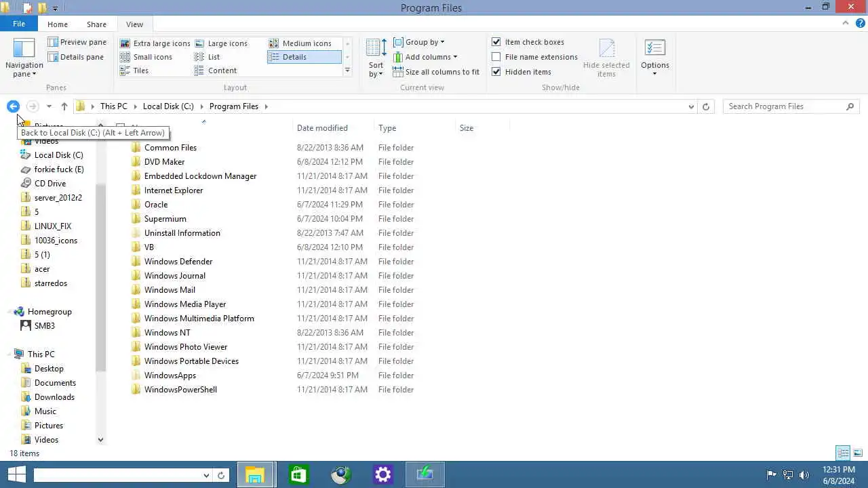Toggle the Details pane
868x488 pixels.
click(x=76, y=57)
